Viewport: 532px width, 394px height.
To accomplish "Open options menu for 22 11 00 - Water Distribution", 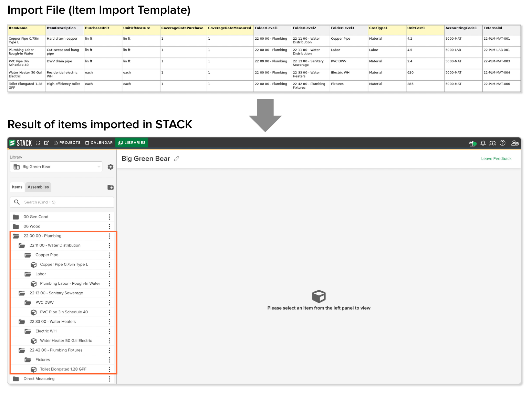I will click(109, 245).
